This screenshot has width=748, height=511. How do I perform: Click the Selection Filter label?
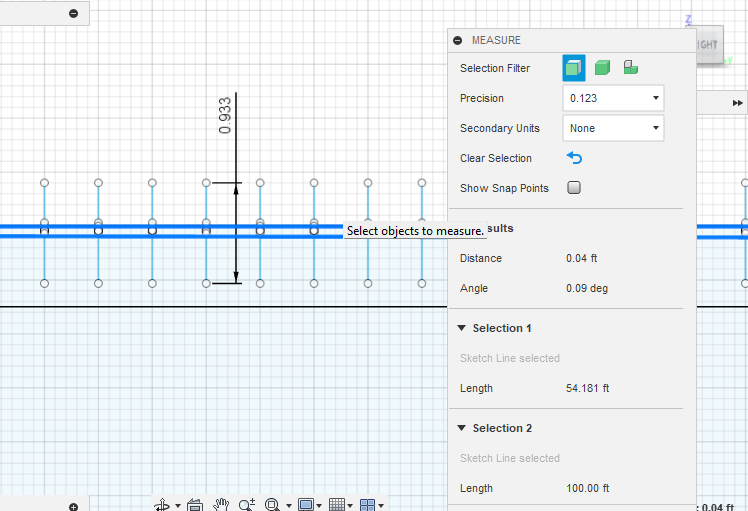pos(495,68)
